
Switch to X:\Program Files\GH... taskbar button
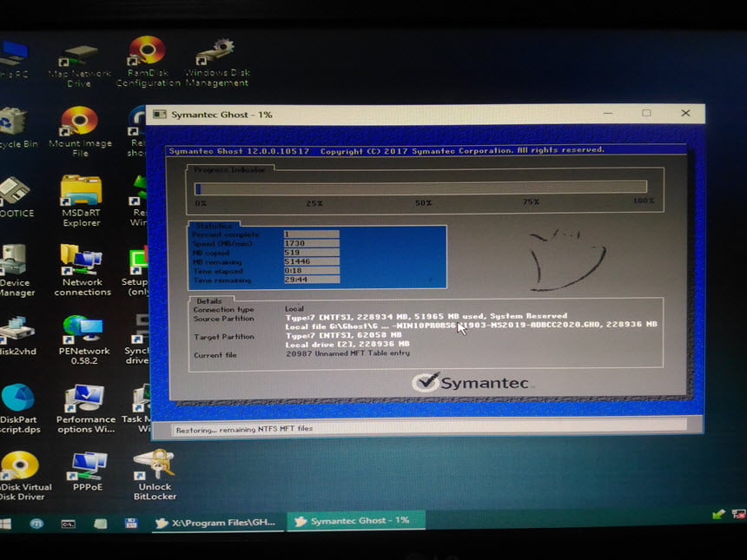pyautogui.click(x=215, y=523)
